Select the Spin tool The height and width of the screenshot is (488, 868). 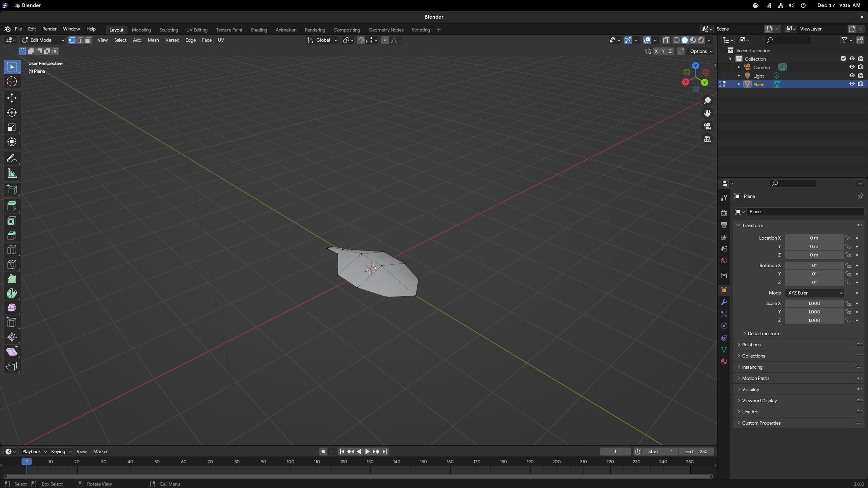(12, 293)
